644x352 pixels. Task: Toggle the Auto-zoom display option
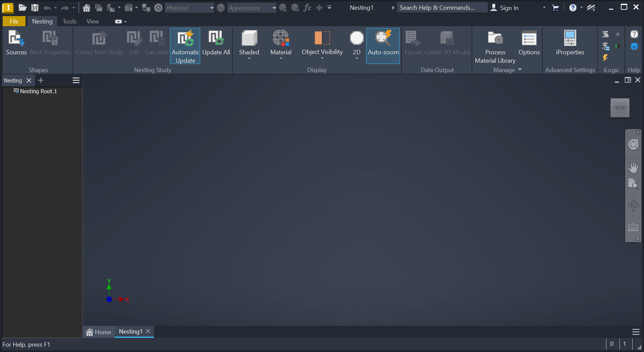click(x=383, y=46)
